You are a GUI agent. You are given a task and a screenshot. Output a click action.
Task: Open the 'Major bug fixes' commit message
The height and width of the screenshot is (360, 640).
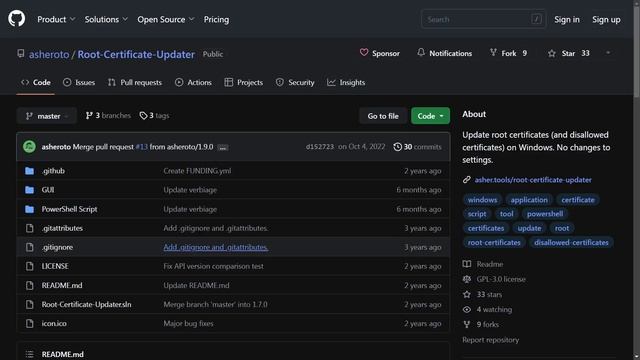point(188,323)
